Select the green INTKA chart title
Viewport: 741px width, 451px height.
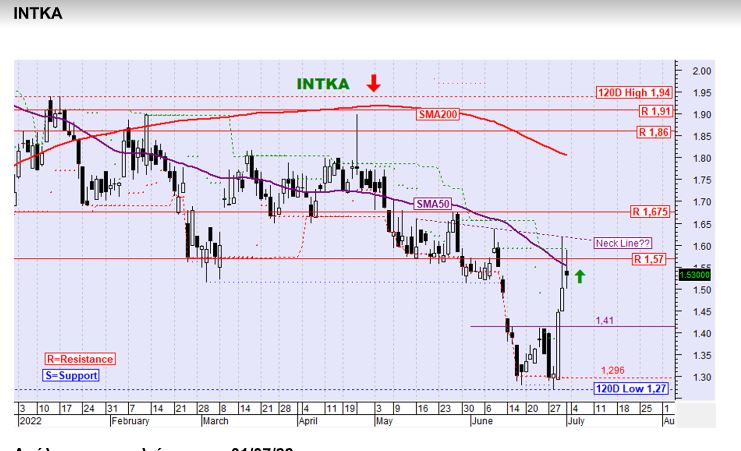(x=323, y=84)
